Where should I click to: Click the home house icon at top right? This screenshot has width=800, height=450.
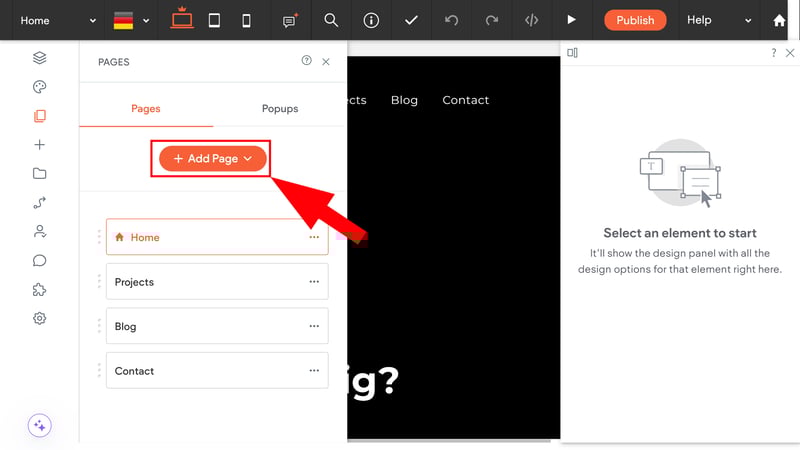point(779,20)
